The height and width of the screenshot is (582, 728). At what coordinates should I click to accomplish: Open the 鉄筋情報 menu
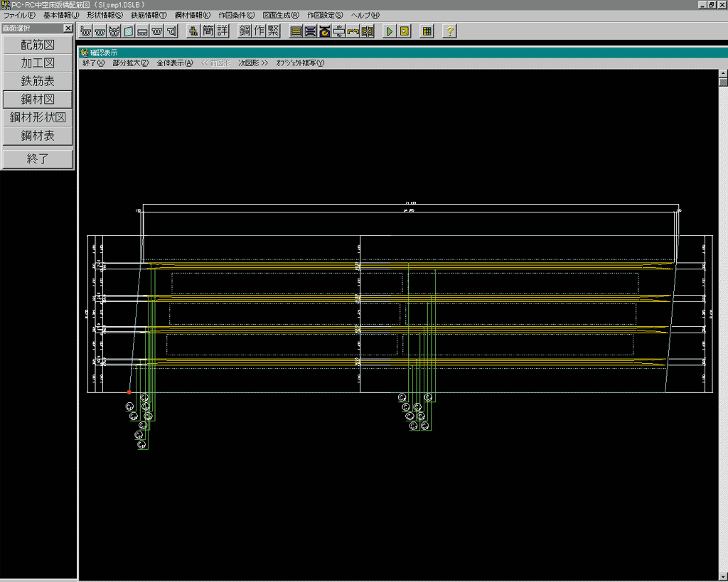[149, 15]
